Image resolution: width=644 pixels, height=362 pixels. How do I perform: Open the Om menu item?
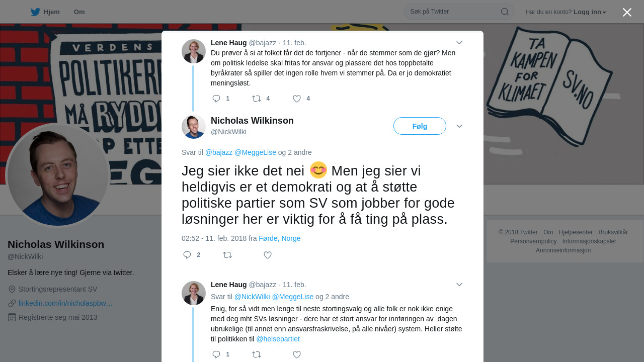coord(79,12)
